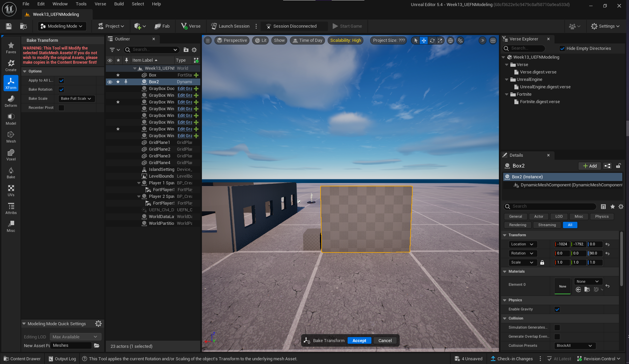
Task: Click the Outliner search field
Action: coord(151,50)
